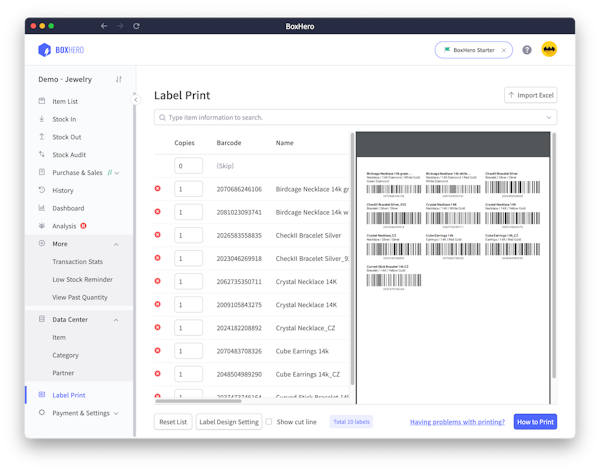
Task: Open the Having problems with printing link
Action: 457,422
